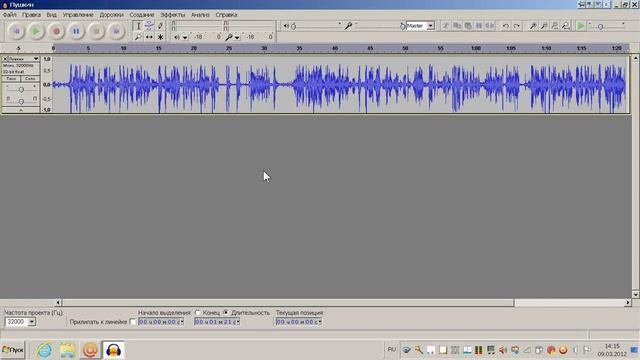Open the Правка menu
Screen dimensions: 640x360
[31, 15]
